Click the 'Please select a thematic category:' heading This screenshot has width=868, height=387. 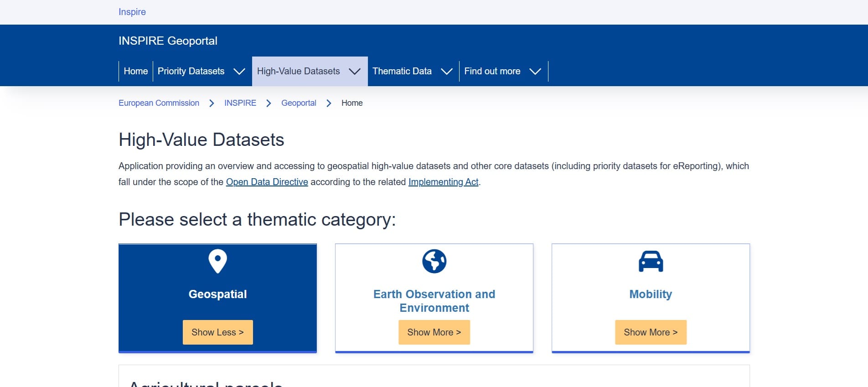[x=257, y=220]
